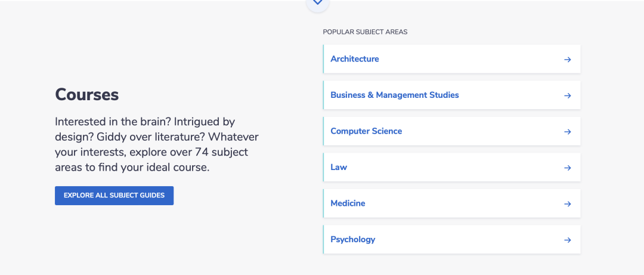Go to the Law subject area
This screenshot has width=644, height=275.
click(452, 167)
